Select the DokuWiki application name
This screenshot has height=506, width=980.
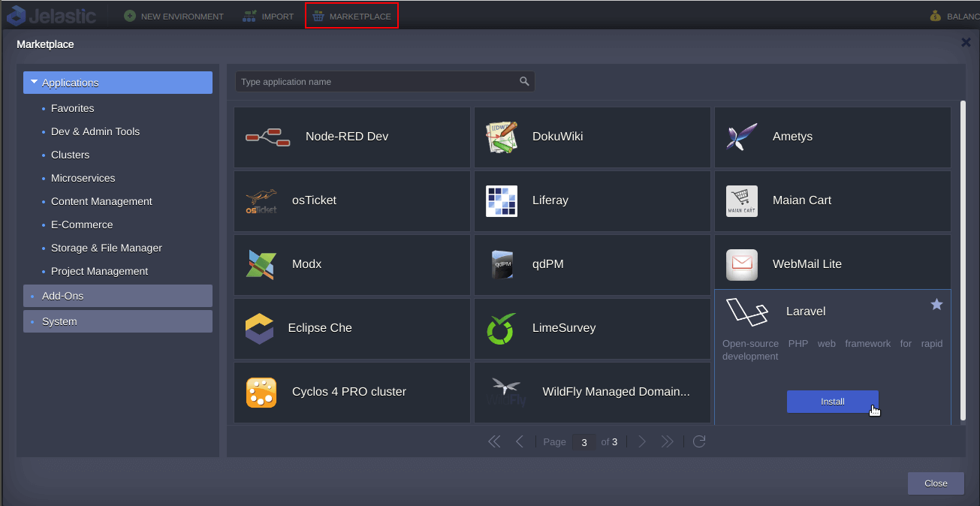click(558, 137)
